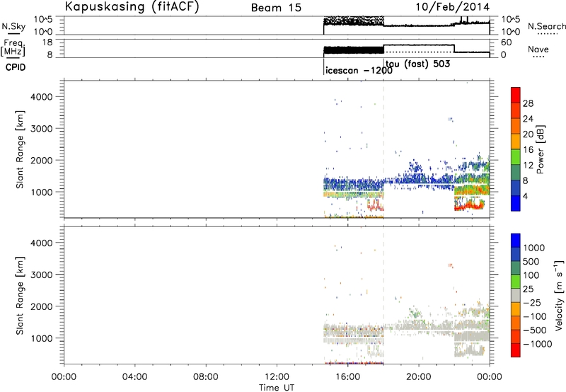Click the 60 tick on Nave axis
This screenshot has width=566, height=392.
(507, 42)
